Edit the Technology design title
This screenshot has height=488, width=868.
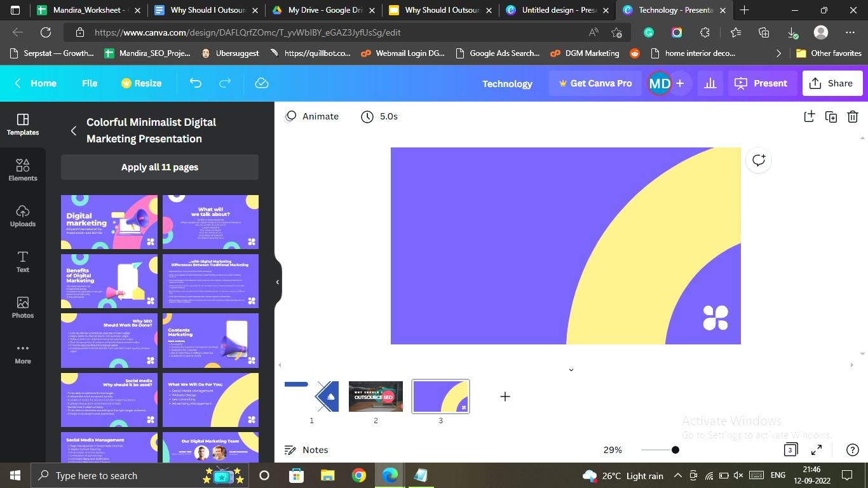coord(507,83)
